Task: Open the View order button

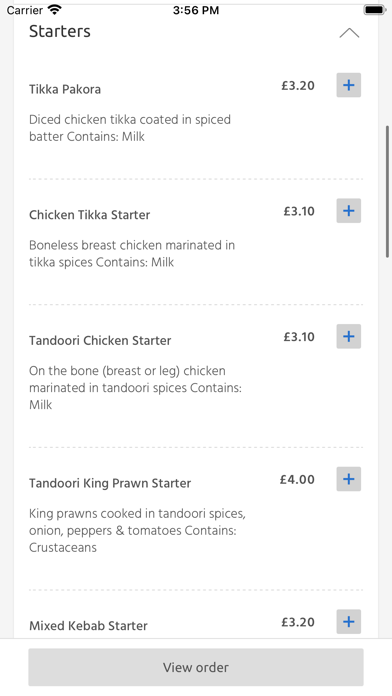Action: [196, 667]
